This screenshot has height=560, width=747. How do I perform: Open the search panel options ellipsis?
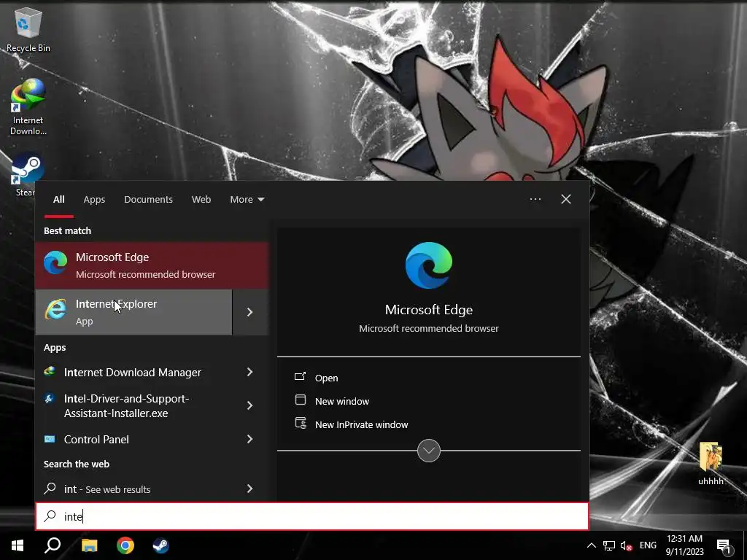(x=535, y=199)
